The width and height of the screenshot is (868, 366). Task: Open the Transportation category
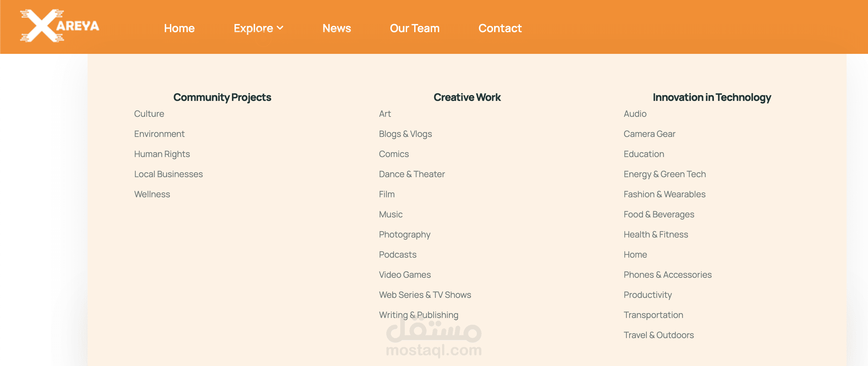(653, 315)
